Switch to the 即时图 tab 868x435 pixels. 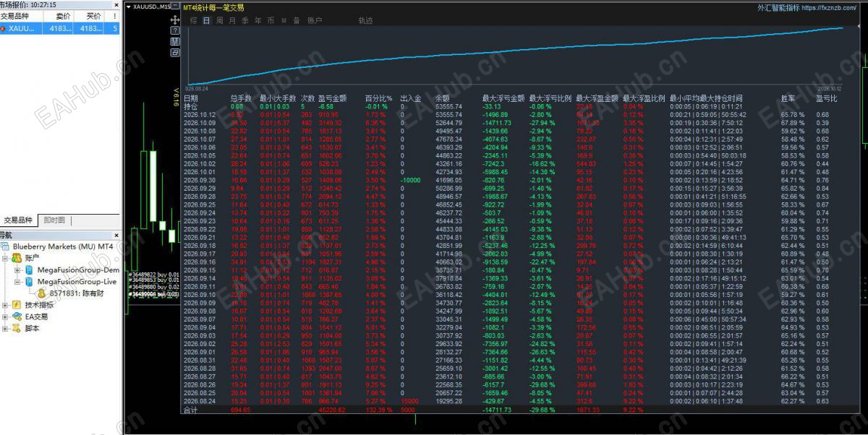pos(54,220)
